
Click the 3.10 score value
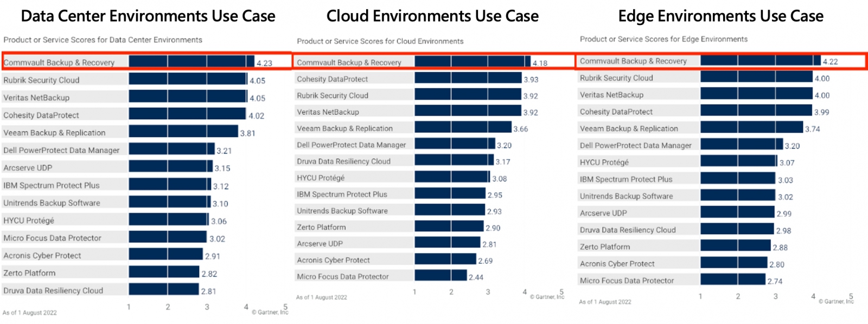(220, 204)
